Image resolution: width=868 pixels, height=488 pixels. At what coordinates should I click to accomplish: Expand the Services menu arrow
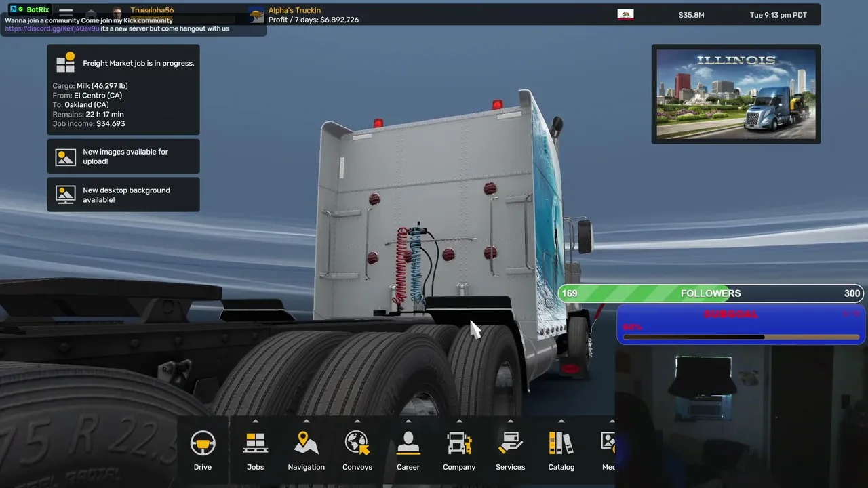point(510,421)
